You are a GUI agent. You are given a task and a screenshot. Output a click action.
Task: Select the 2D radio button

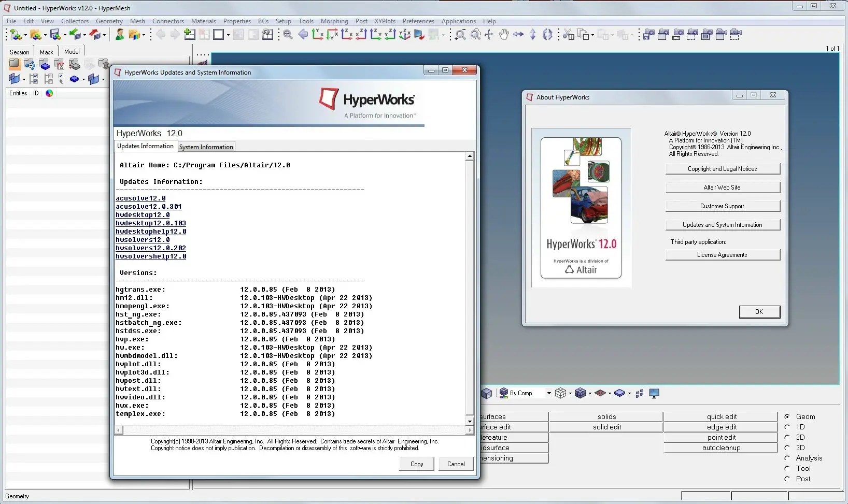tap(787, 437)
